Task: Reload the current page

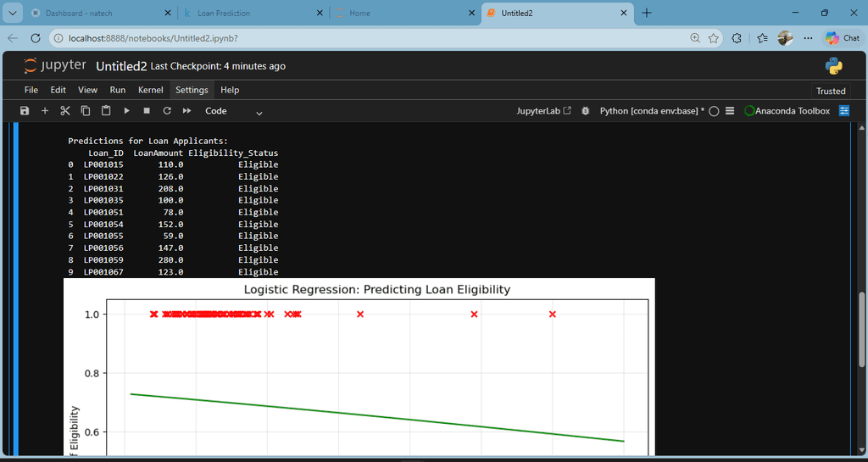Action: (36, 38)
